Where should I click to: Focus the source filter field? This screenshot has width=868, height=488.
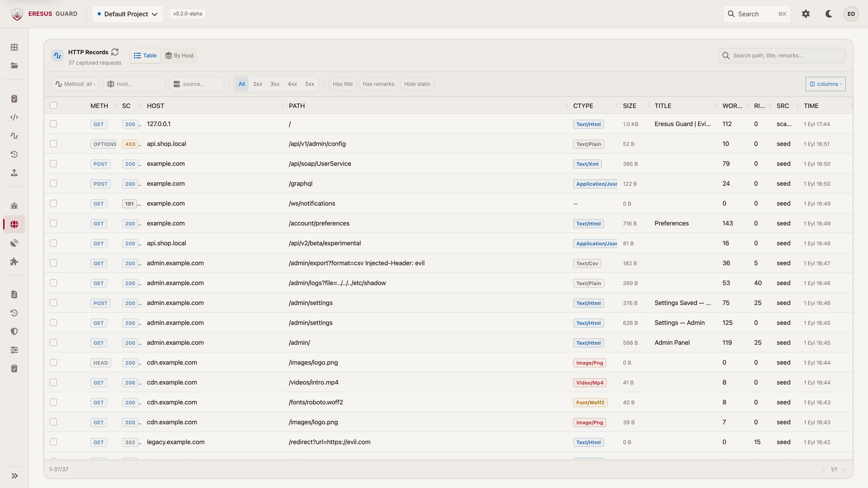pyautogui.click(x=197, y=84)
